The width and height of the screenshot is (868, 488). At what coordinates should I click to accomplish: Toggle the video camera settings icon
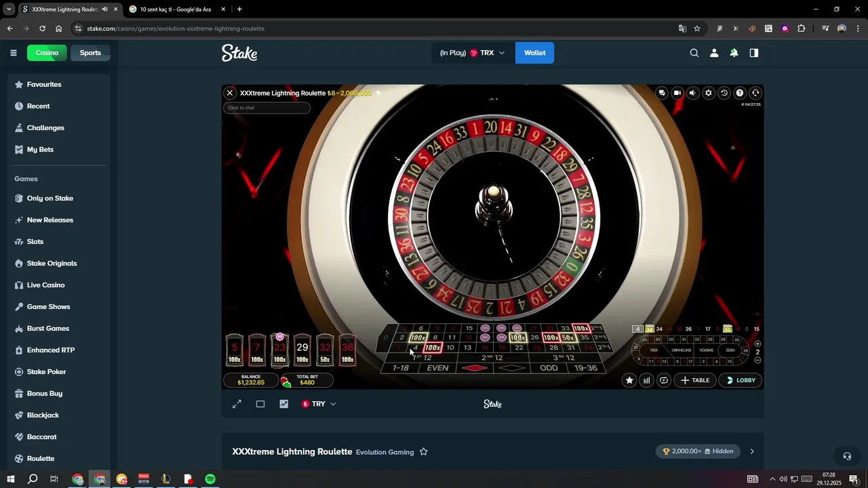click(x=677, y=93)
